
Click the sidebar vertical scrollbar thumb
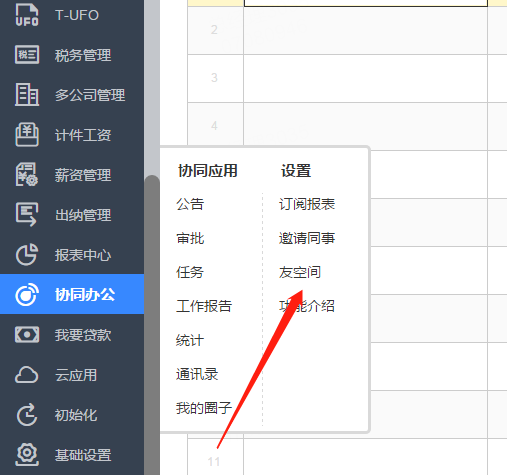click(152, 325)
